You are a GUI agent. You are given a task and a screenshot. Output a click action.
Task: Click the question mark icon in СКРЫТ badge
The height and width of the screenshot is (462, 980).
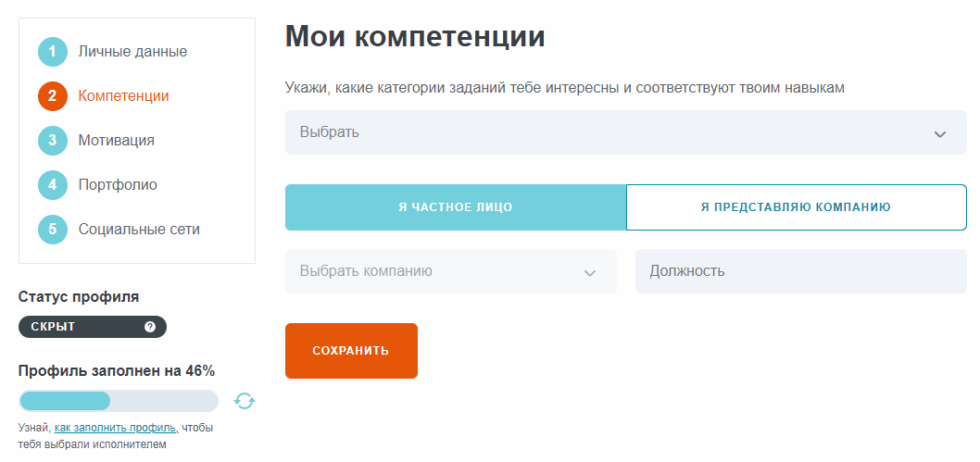click(150, 327)
